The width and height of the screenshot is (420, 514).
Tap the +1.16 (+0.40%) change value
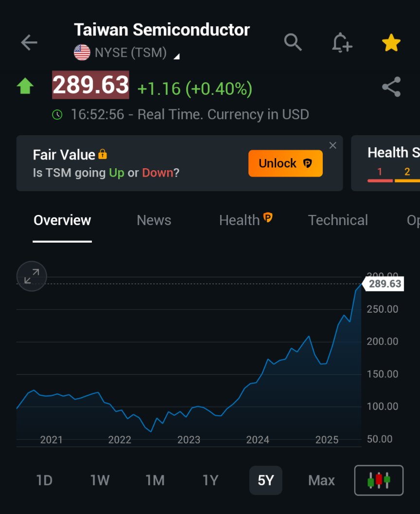click(194, 89)
